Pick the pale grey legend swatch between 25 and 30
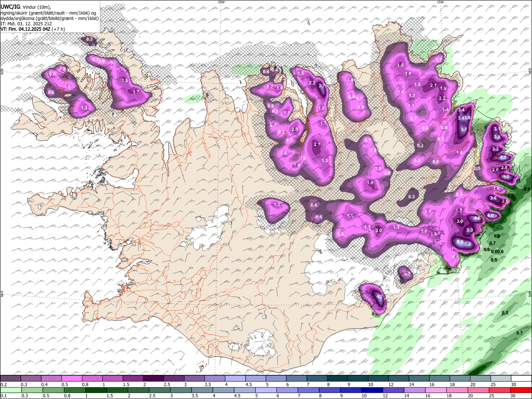 pos(500,378)
